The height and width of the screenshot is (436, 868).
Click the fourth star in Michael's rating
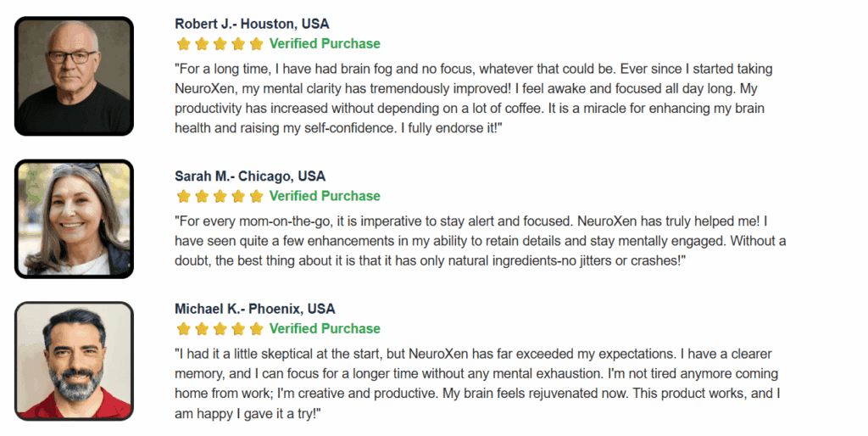pos(238,329)
